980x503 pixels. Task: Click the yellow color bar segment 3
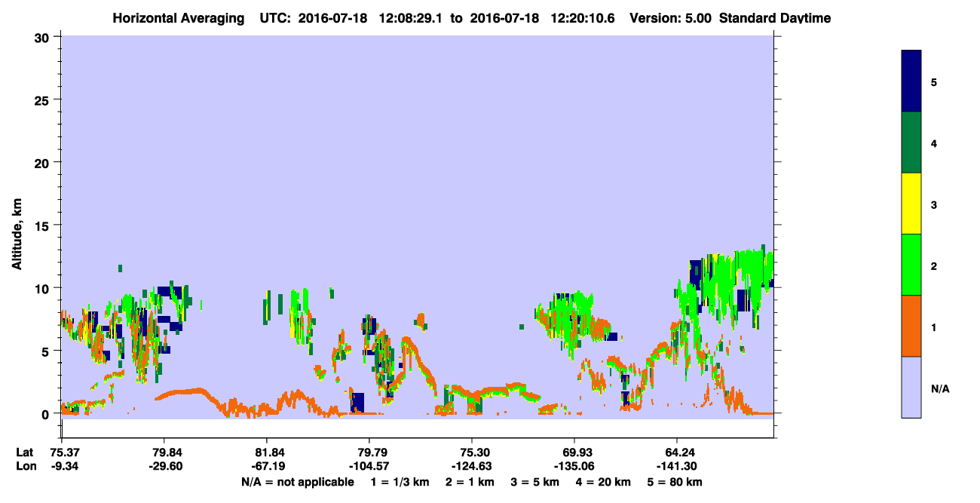911,204
